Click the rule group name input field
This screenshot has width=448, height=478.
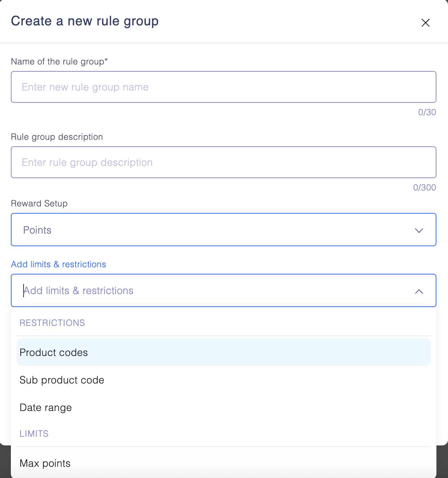click(x=223, y=87)
